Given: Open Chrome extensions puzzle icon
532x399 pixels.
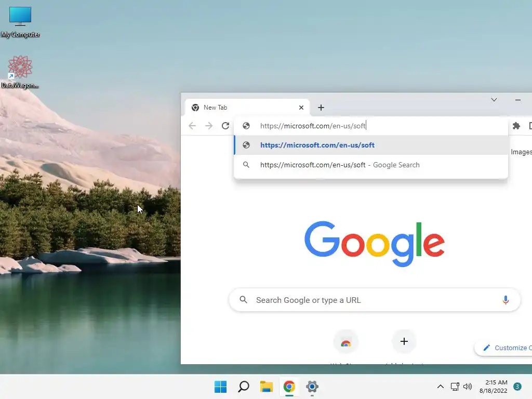Looking at the screenshot, I should 516,126.
